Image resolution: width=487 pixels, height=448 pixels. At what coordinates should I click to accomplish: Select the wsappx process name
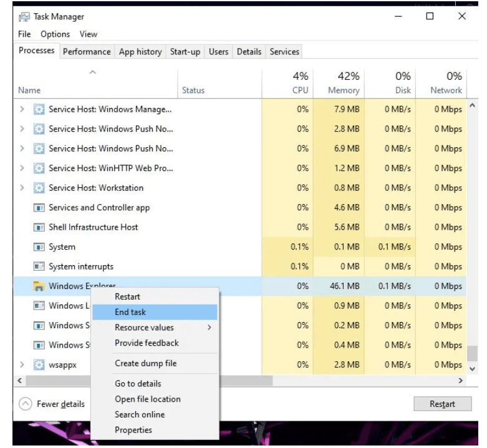[62, 365]
